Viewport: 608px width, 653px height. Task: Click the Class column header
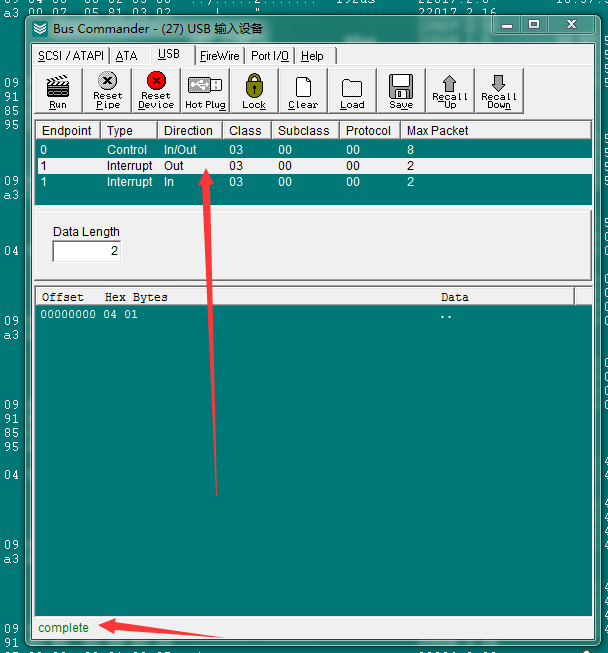coord(247,130)
